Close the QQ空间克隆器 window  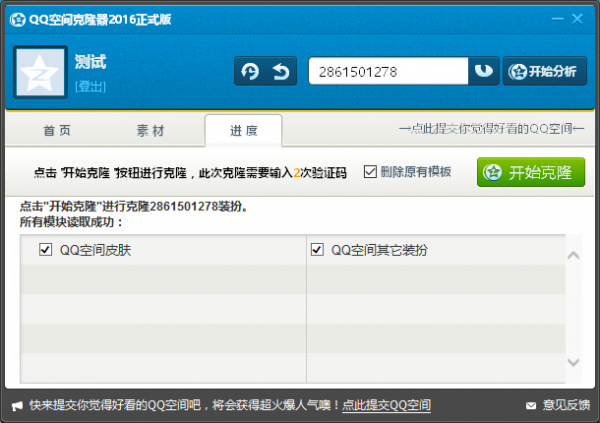pyautogui.click(x=577, y=19)
